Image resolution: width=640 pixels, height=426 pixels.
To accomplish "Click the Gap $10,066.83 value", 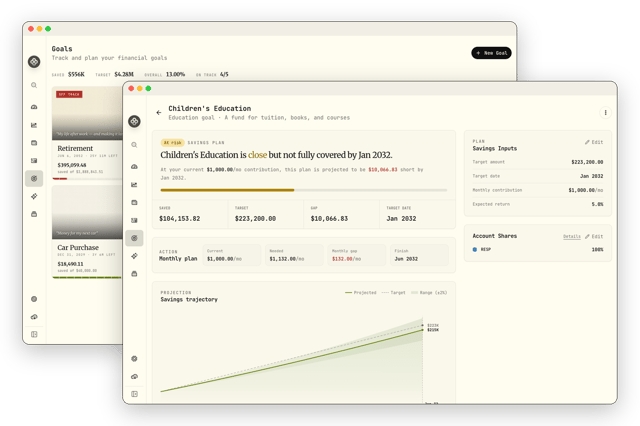I will pos(329,219).
